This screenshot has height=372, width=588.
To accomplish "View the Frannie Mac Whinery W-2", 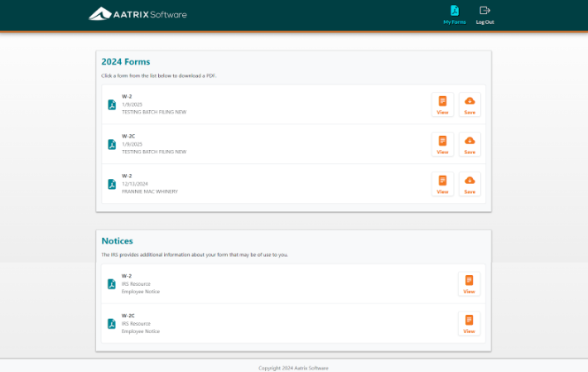I will pos(442,184).
